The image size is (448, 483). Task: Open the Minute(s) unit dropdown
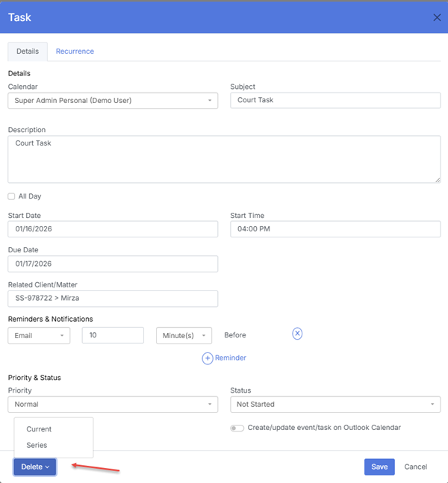(x=184, y=335)
